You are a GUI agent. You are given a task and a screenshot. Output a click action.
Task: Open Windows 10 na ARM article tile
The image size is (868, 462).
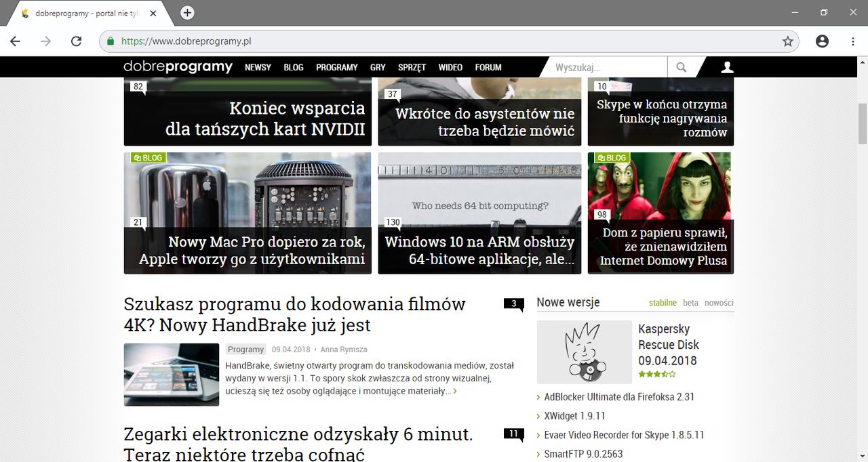coord(479,213)
